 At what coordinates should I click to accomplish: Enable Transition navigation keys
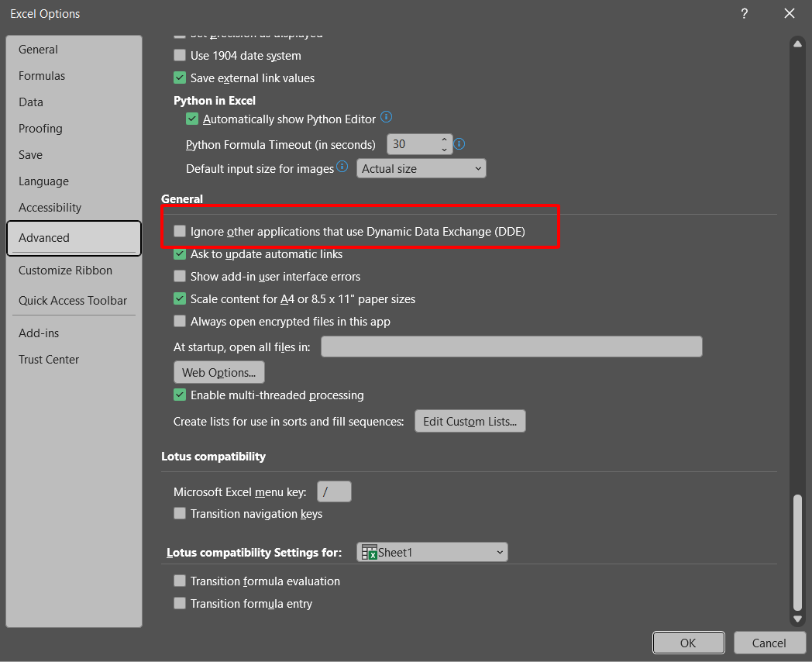click(x=180, y=513)
